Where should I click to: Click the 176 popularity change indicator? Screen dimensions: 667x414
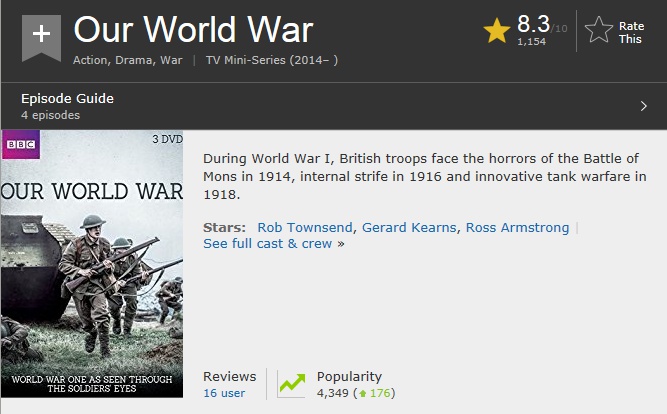point(374,393)
